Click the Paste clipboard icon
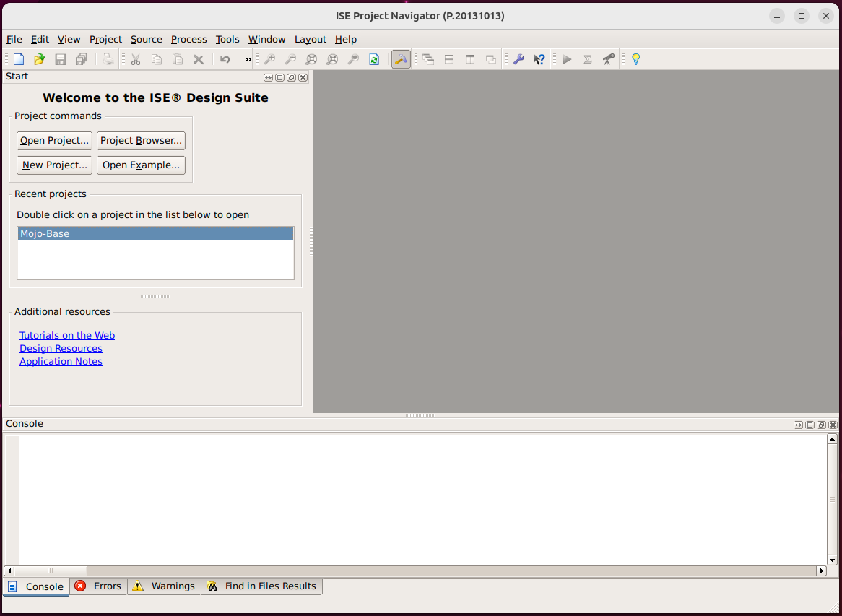The width and height of the screenshot is (842, 616). coord(178,59)
